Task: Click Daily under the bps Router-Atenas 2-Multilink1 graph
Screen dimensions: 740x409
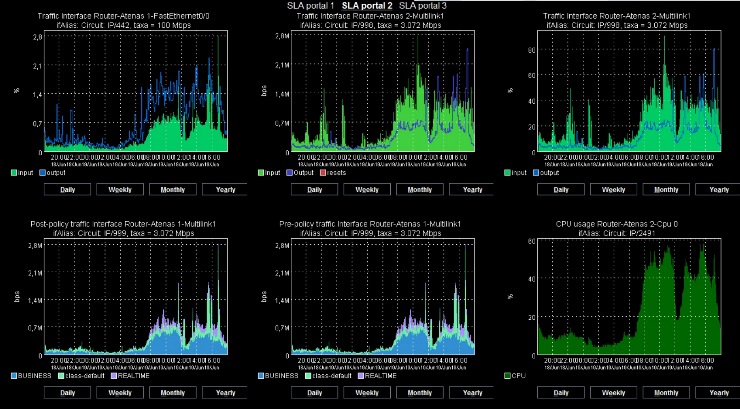Action: click(x=314, y=190)
